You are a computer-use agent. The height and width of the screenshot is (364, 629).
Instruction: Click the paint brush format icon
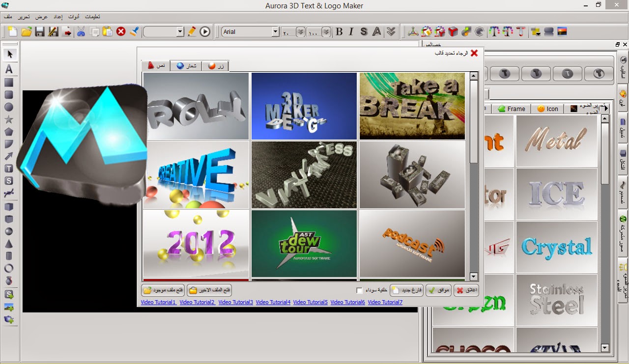[x=134, y=31]
